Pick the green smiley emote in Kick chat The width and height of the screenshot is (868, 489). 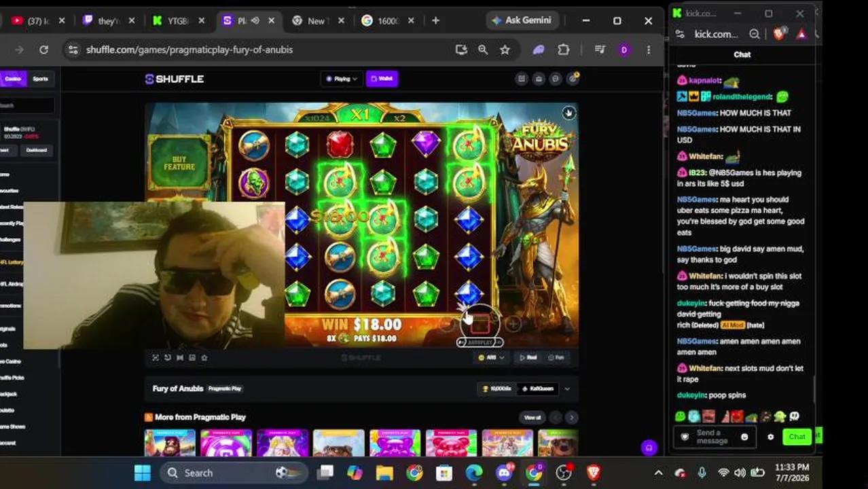click(680, 416)
